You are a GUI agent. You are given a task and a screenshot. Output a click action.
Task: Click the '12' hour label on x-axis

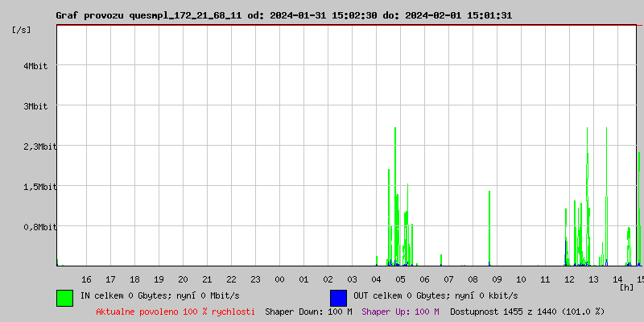pos(569,279)
